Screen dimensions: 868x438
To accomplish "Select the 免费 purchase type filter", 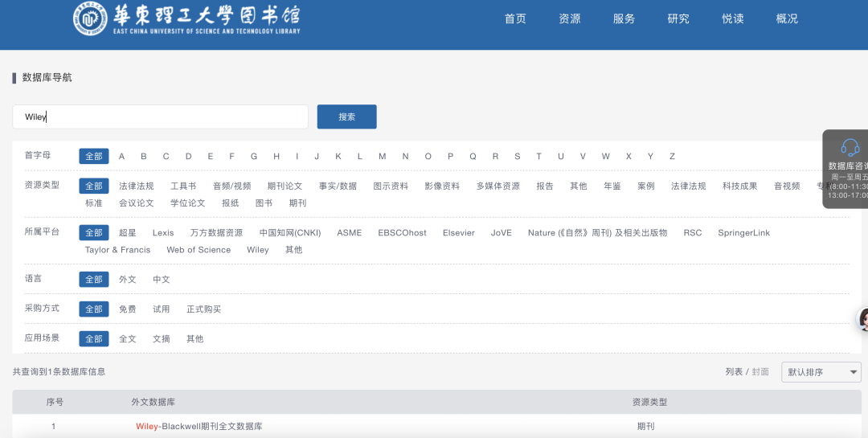I will pyautogui.click(x=128, y=309).
